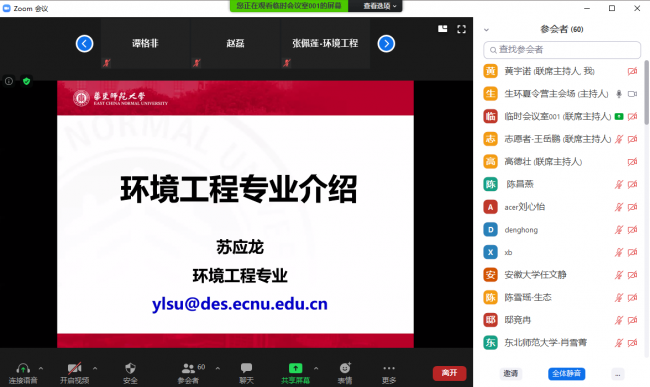Open the Reactions smiley icon
Screen dimensions: 650x387
click(x=345, y=368)
